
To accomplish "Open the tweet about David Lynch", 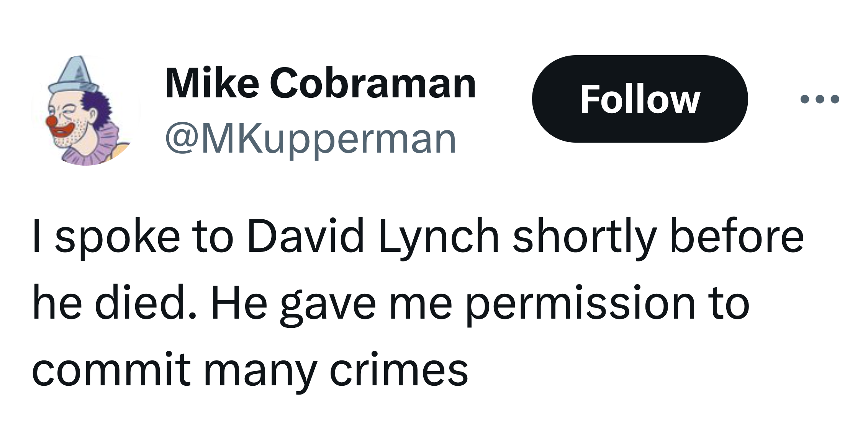I will pos(418,302).
